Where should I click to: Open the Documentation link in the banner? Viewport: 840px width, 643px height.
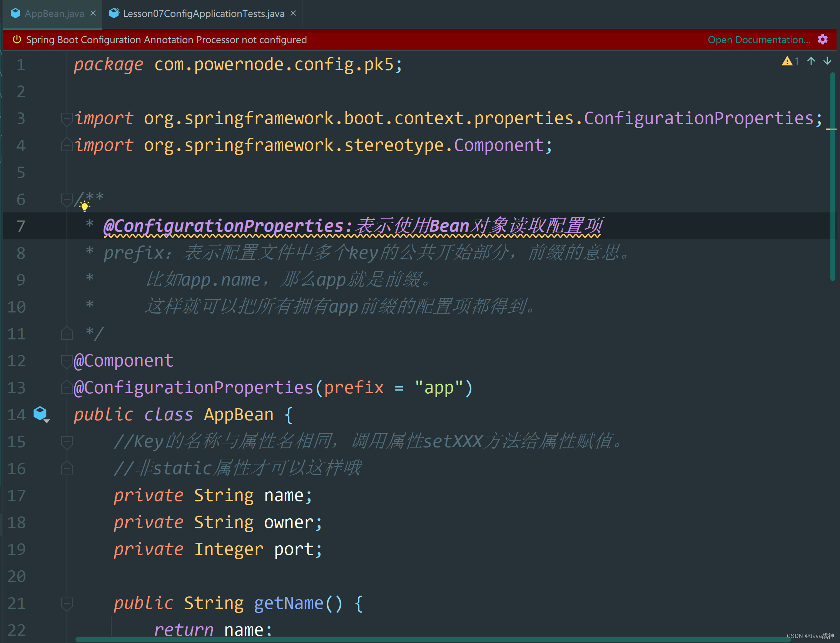click(758, 40)
